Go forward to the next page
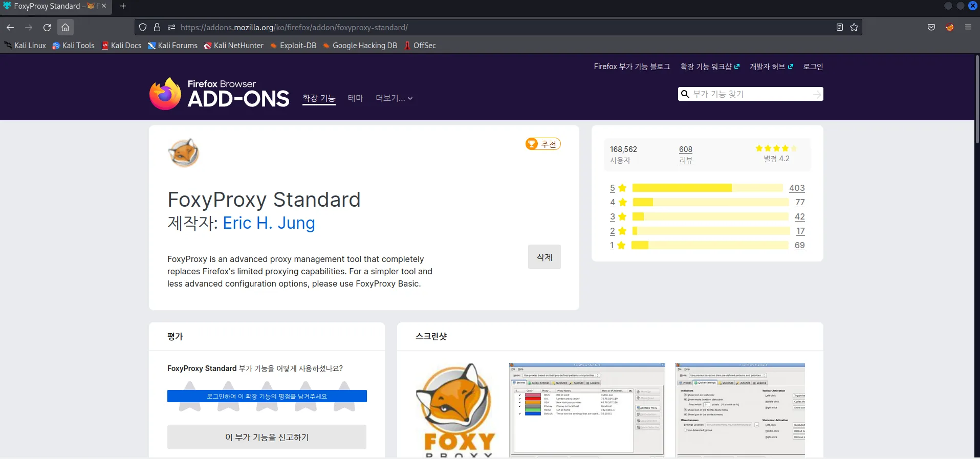The image size is (980, 459). tap(29, 27)
